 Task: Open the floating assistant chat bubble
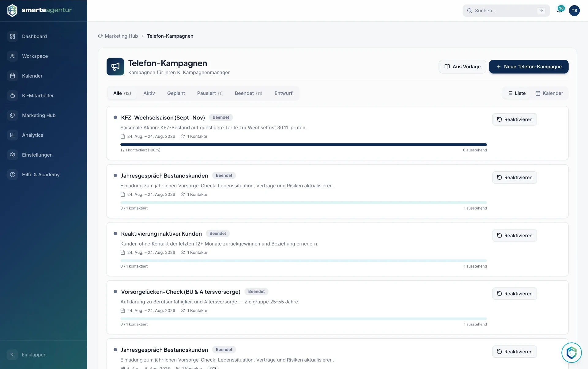click(x=571, y=352)
